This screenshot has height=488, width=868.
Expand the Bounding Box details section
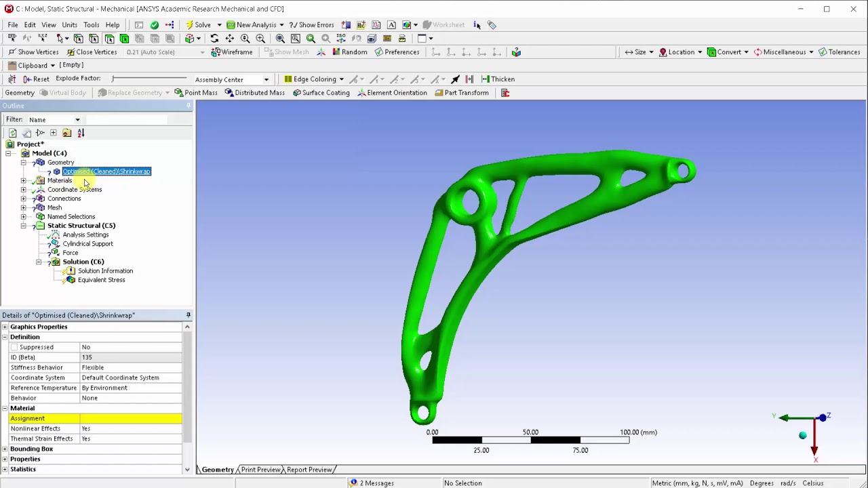5,449
